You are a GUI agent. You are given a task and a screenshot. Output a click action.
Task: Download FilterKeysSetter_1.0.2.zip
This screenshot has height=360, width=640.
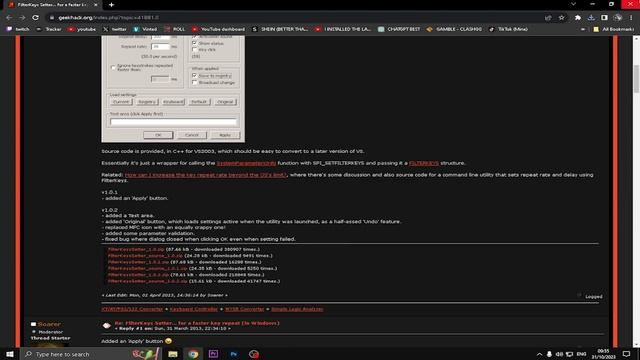pos(138,275)
